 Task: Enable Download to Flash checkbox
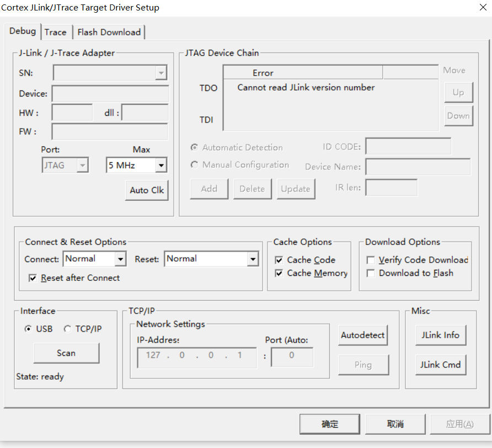coord(371,273)
